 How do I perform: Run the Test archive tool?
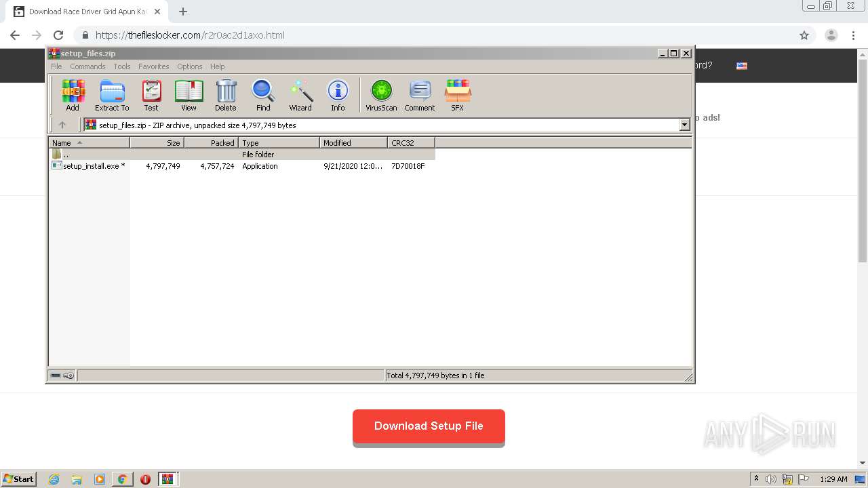(151, 95)
